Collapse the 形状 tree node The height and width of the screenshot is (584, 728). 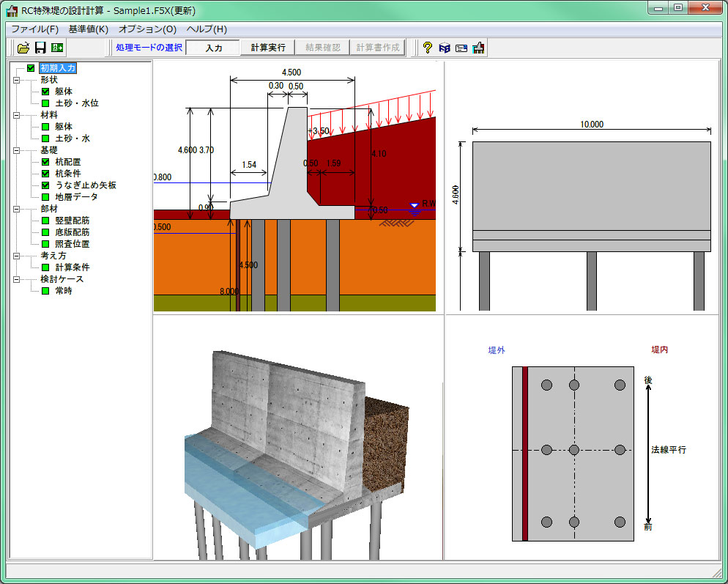(16, 80)
